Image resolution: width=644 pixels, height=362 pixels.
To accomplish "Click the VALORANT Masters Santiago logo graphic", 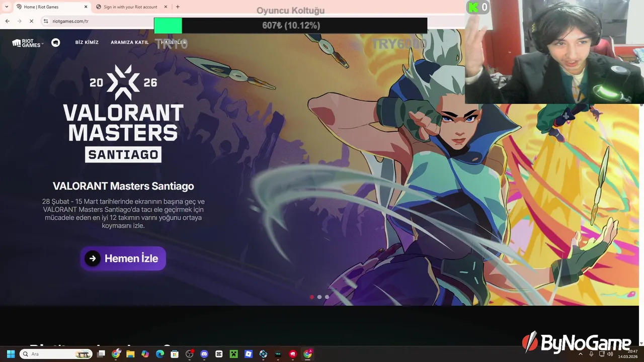I will [123, 114].
